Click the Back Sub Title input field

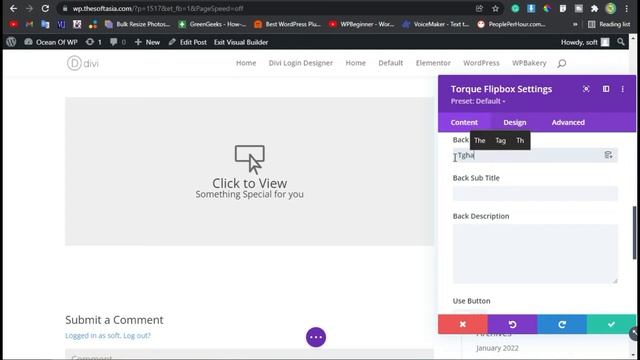[535, 193]
